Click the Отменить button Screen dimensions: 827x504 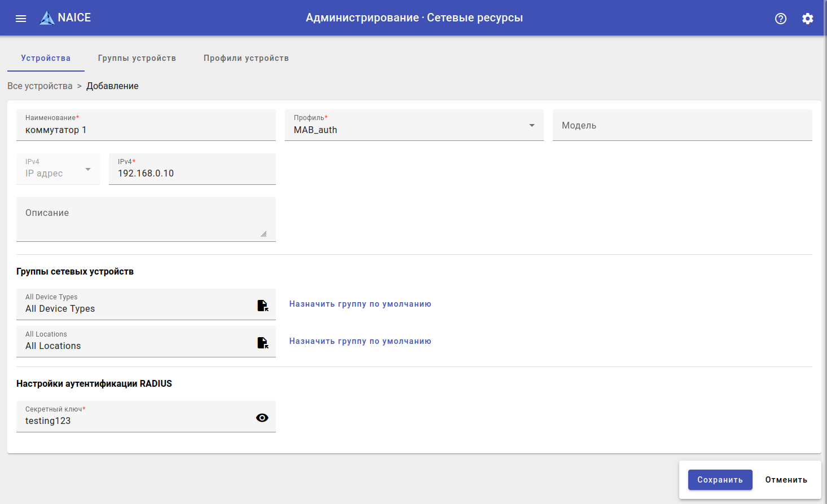[x=786, y=480]
